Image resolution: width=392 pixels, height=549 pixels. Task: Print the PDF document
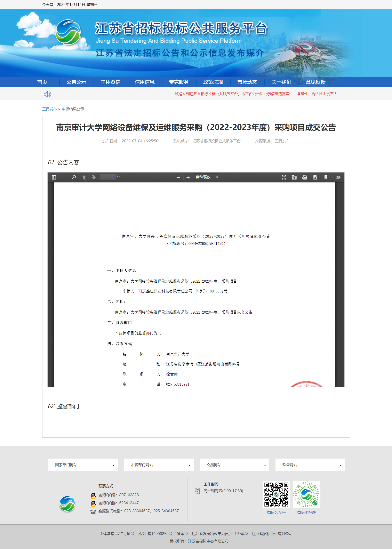tap(305, 177)
